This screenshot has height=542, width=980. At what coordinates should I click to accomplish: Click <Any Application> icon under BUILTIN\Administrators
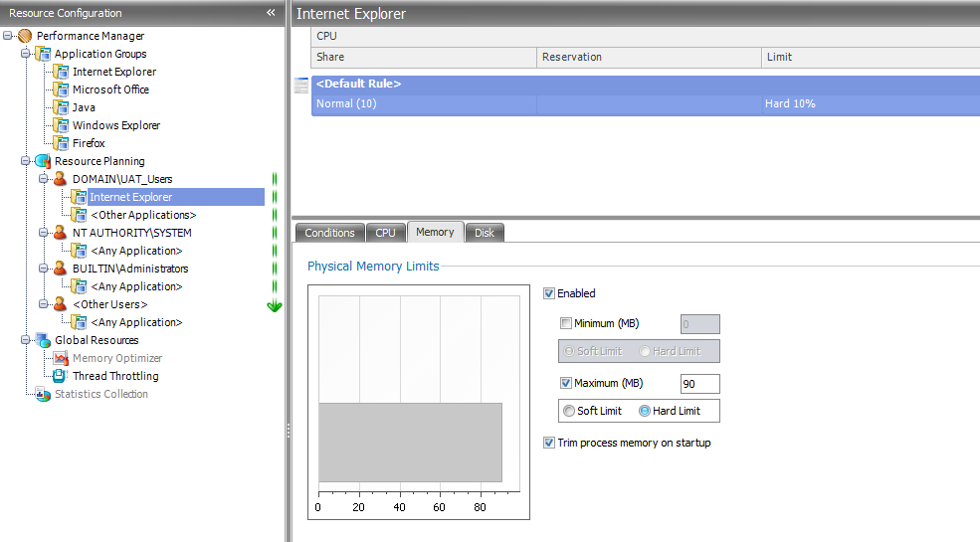click(x=79, y=286)
